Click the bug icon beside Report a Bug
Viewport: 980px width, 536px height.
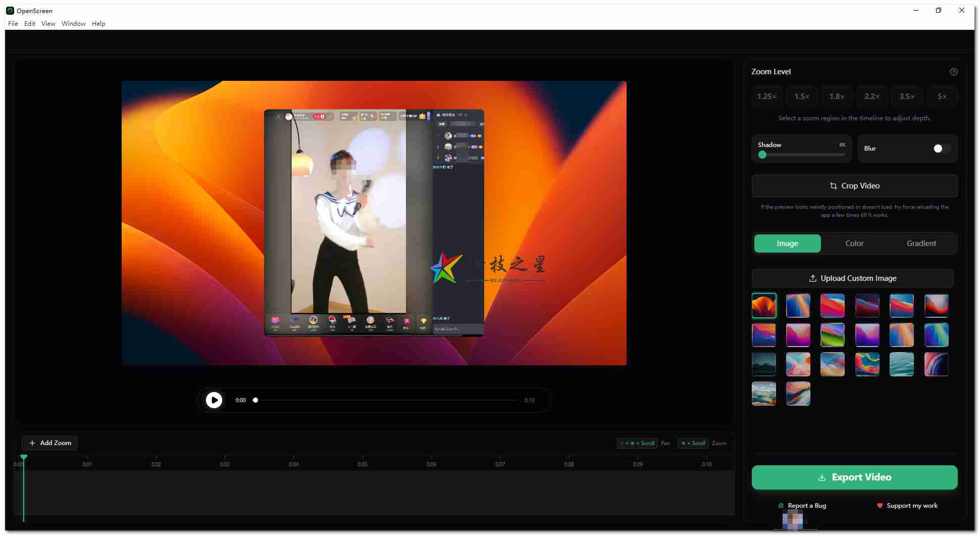781,505
